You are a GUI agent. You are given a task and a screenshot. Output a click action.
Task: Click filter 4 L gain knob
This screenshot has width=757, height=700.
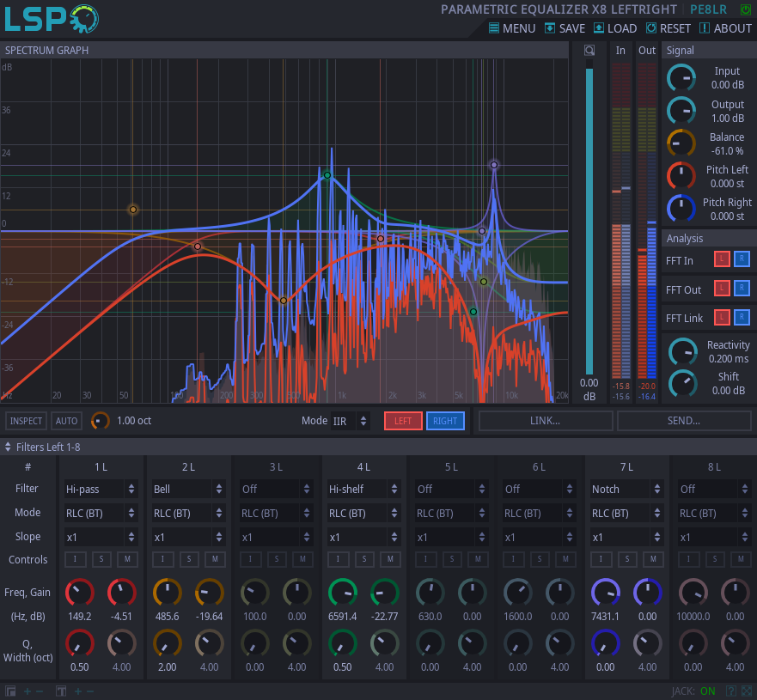click(x=385, y=593)
